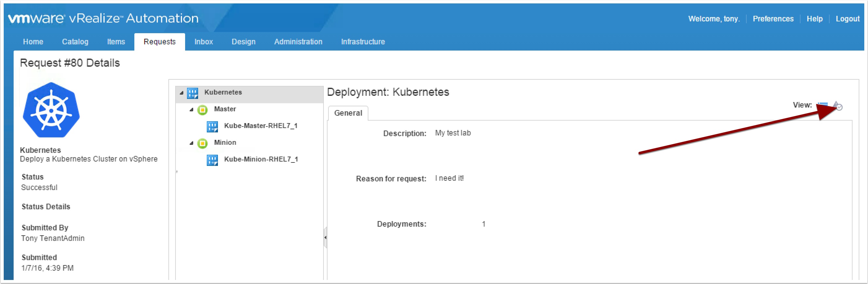The height and width of the screenshot is (284, 868).
Task: Click the green Master component icon
Action: [202, 110]
